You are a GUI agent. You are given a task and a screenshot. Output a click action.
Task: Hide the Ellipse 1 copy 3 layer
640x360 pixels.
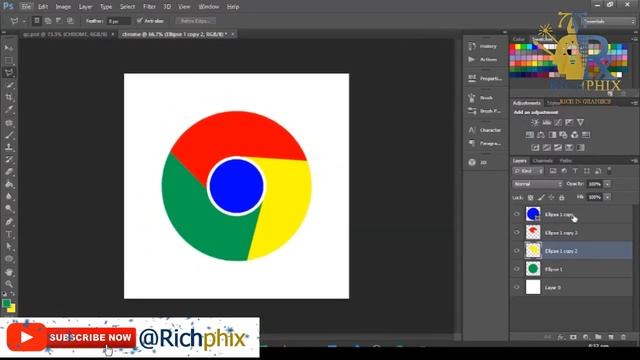tap(517, 232)
